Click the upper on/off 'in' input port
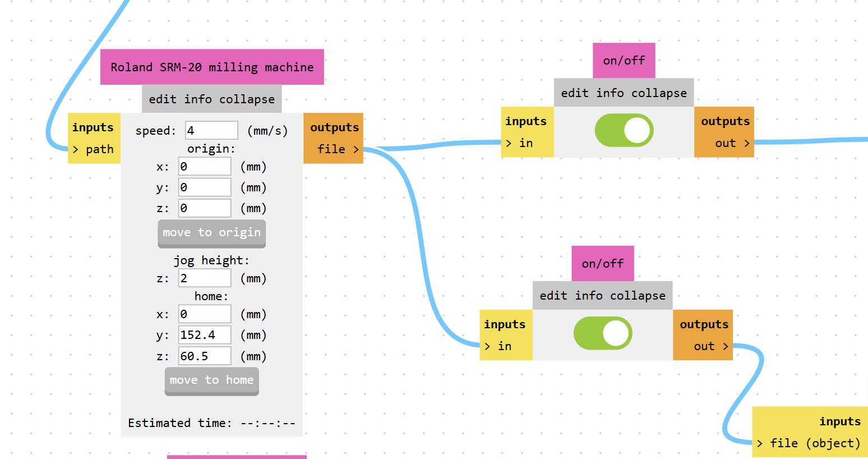Screen dimensions: 868x459 pos(519,143)
